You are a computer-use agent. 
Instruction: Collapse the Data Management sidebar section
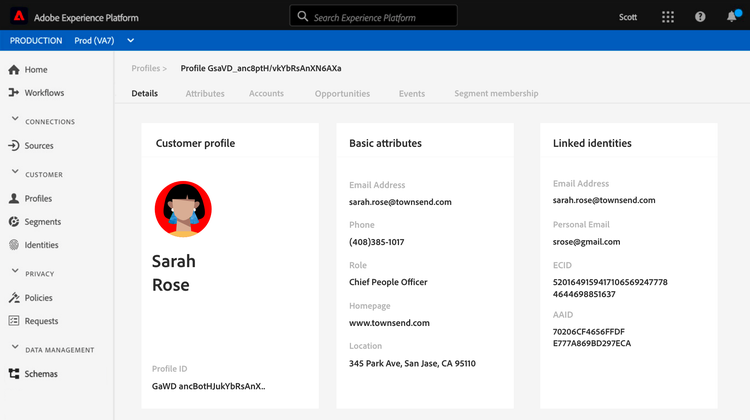14,349
